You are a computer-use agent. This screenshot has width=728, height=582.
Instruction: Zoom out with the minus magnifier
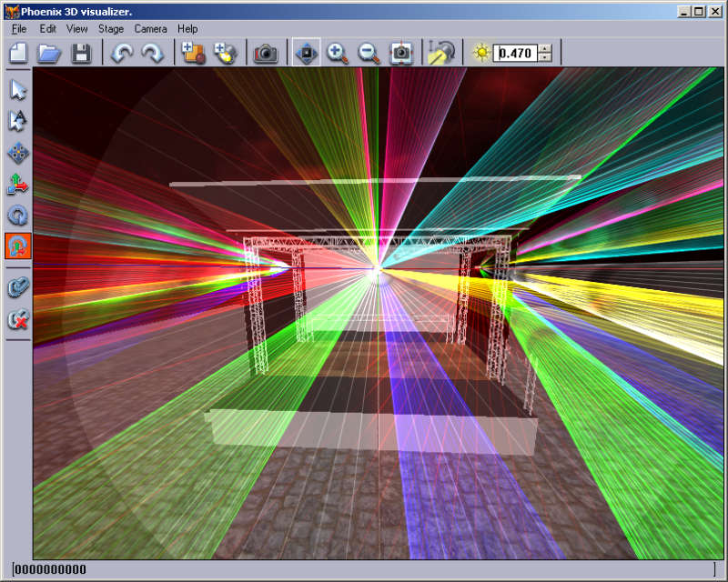[369, 53]
